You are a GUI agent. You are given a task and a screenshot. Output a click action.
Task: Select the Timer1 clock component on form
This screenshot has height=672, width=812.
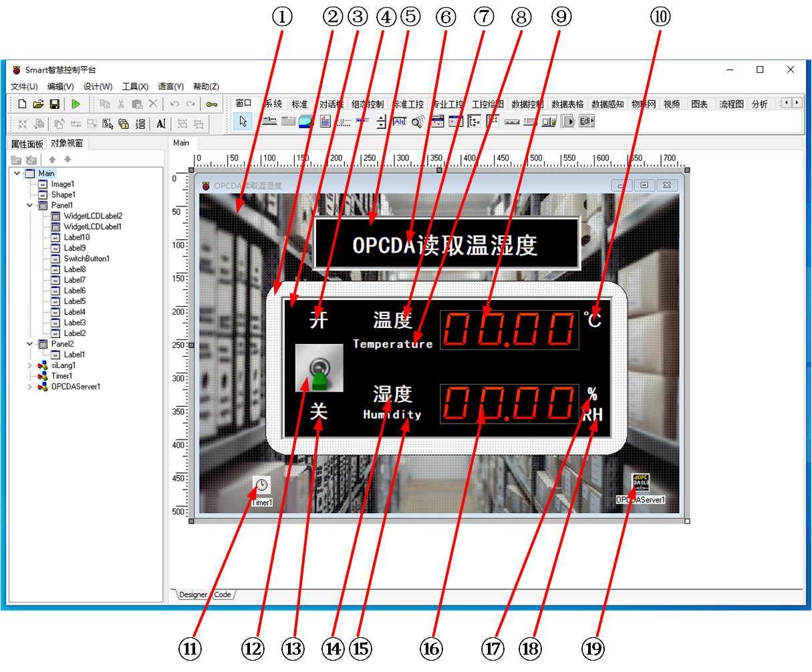pyautogui.click(x=261, y=486)
